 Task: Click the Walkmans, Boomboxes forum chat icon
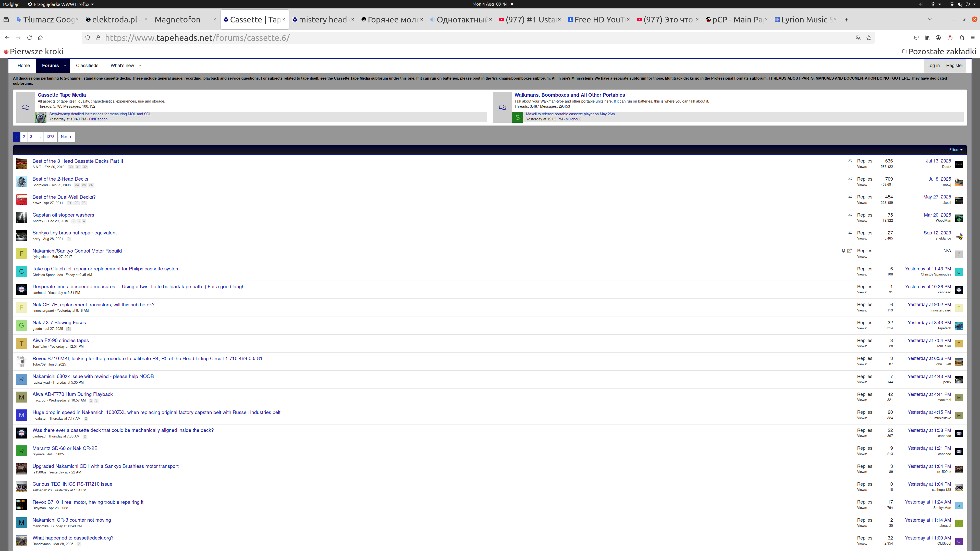(503, 107)
